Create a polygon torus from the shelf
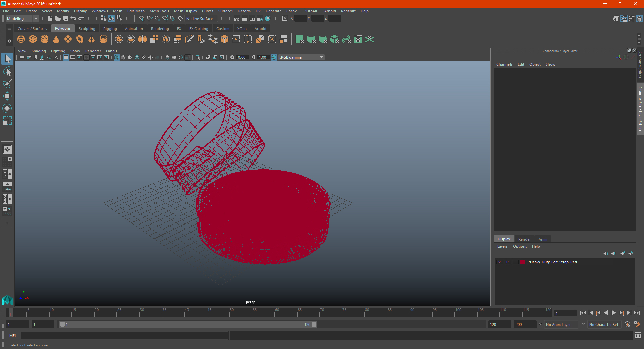644x349 pixels. click(x=80, y=39)
